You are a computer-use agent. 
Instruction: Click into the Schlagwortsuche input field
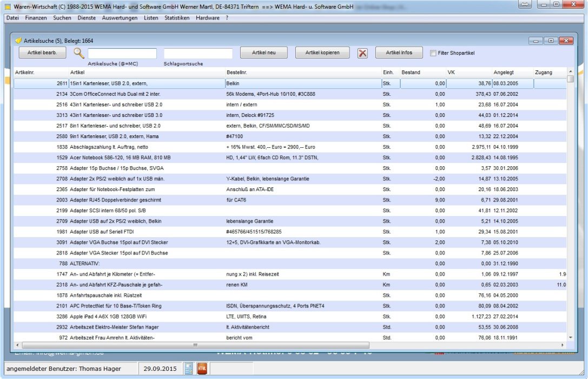pyautogui.click(x=198, y=54)
